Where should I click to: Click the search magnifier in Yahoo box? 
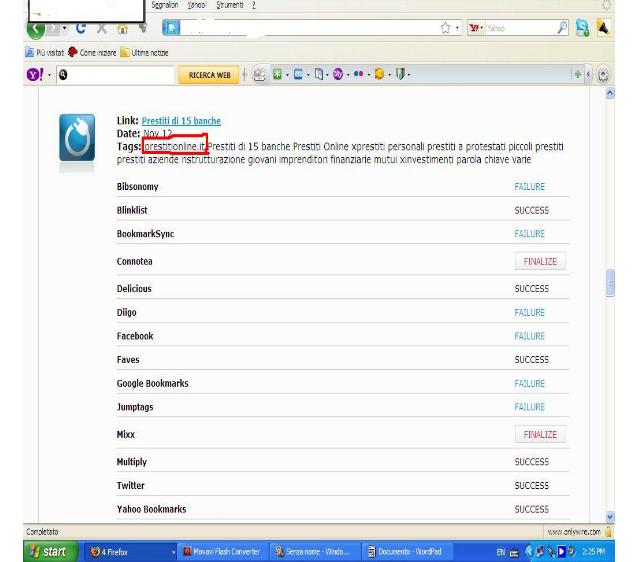562,28
